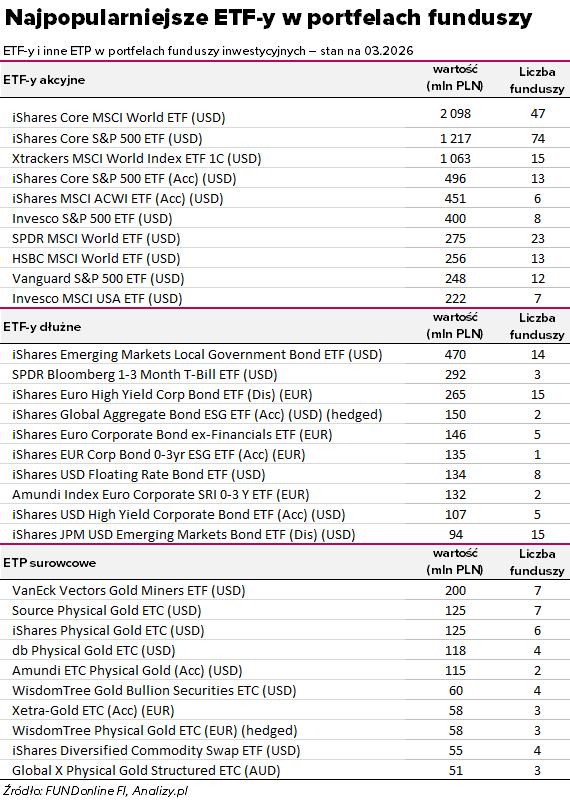Click the VanEck Vectors Gold Miners ETF row

285,590
